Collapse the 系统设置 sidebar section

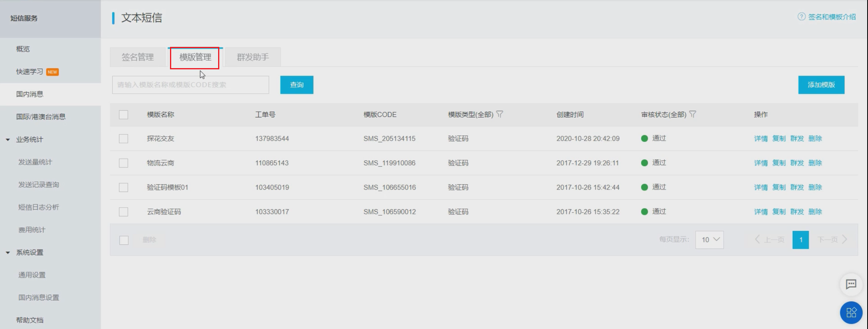[8, 252]
